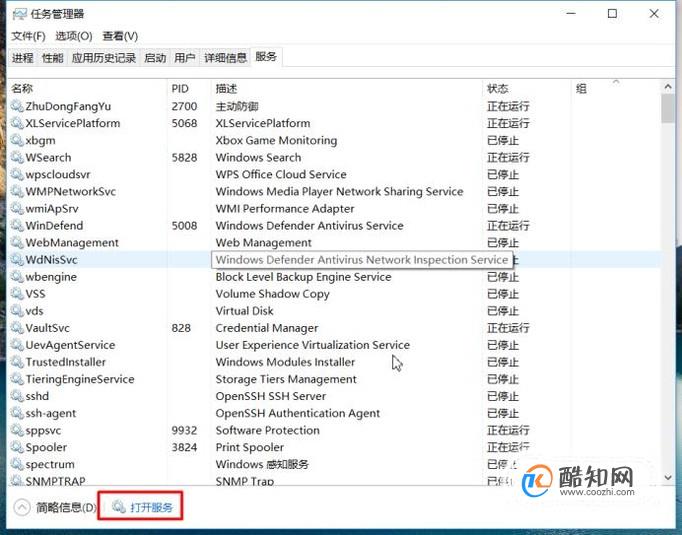Click the service icon next to wmiApSrv
Screen dimensions: 682x535
(17, 208)
